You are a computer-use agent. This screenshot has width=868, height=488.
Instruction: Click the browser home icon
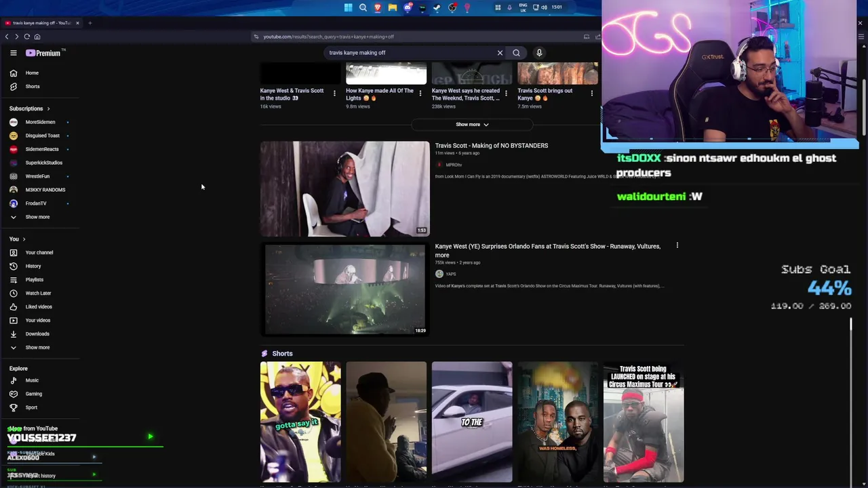[x=37, y=37]
